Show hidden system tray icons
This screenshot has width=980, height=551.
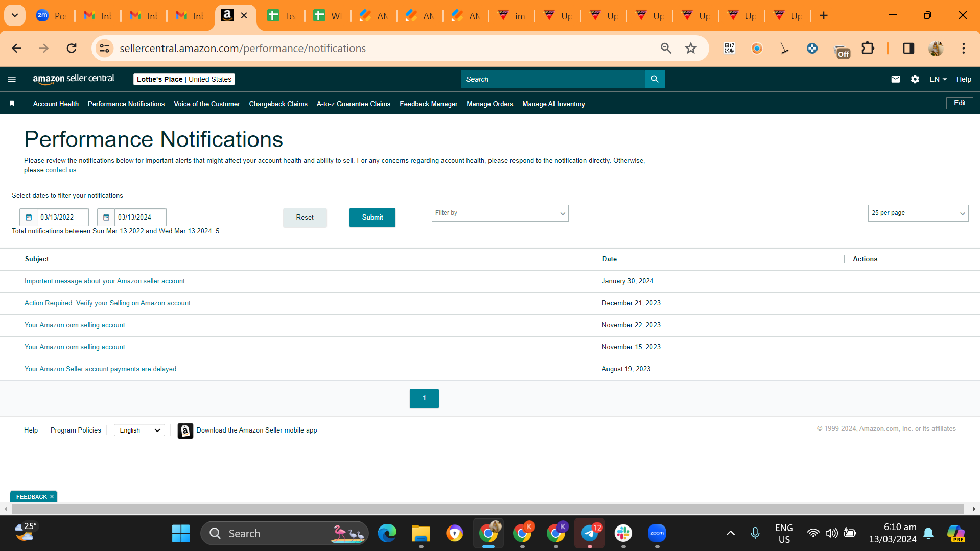point(731,534)
